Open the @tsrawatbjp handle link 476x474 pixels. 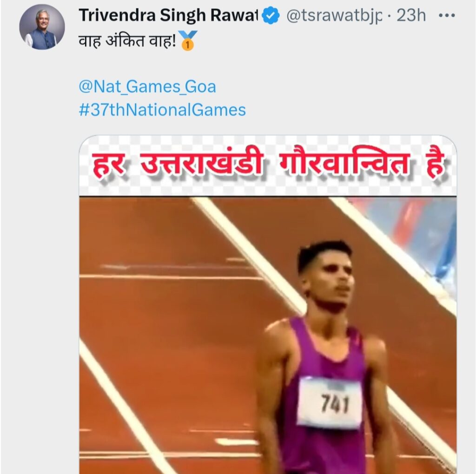(334, 15)
